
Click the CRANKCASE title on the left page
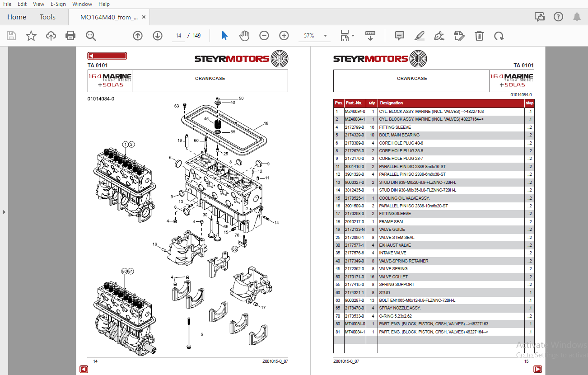point(210,79)
